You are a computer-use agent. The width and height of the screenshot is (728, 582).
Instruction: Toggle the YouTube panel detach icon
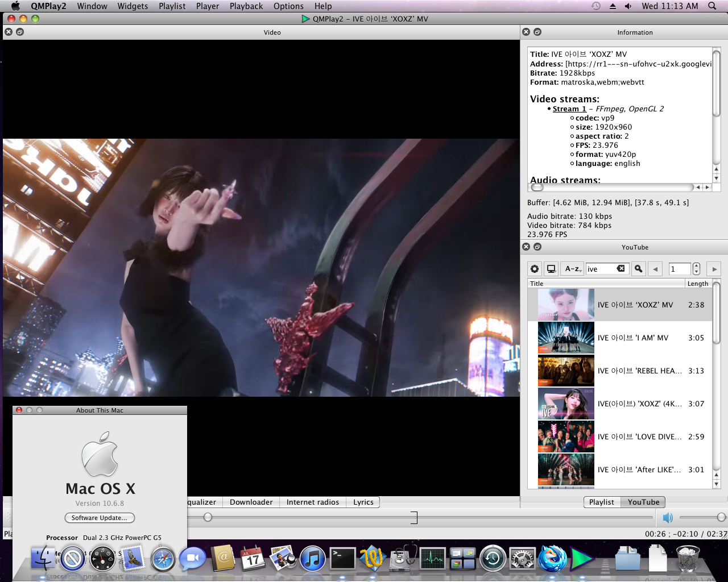point(537,247)
